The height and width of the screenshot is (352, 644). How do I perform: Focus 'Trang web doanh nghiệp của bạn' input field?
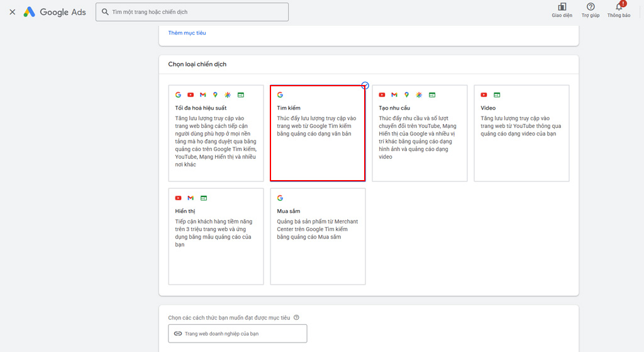237,334
